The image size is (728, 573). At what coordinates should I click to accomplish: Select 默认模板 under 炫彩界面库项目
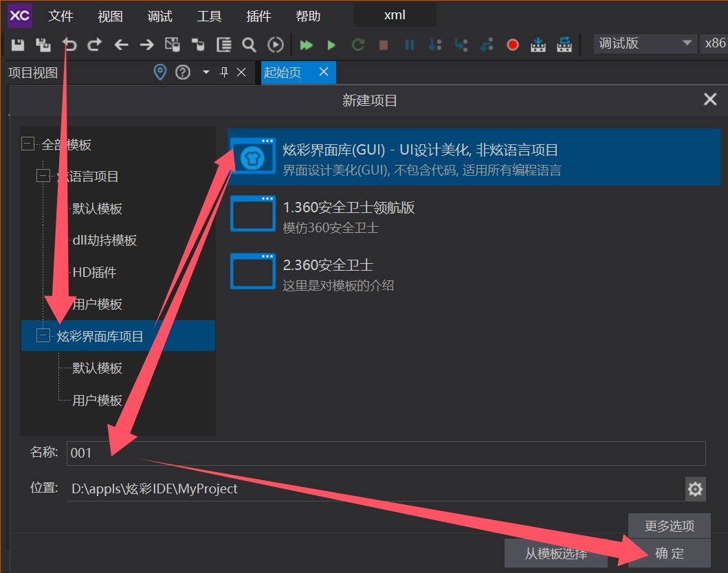[97, 368]
